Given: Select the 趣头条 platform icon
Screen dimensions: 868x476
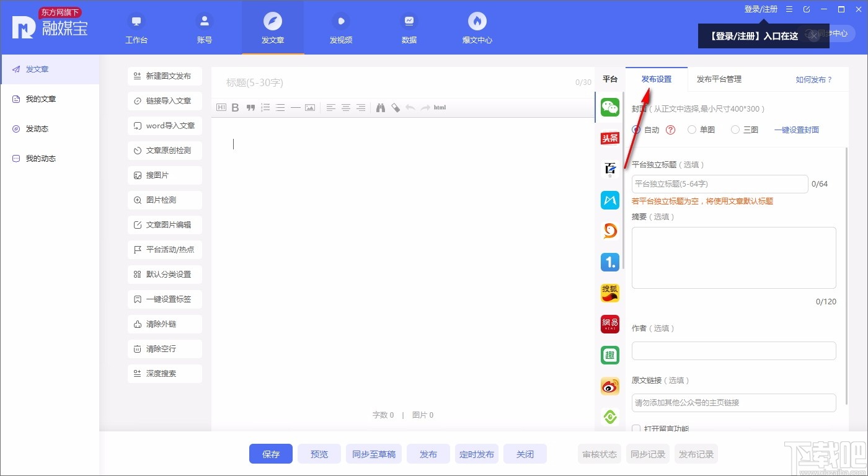Looking at the screenshot, I should [609, 355].
